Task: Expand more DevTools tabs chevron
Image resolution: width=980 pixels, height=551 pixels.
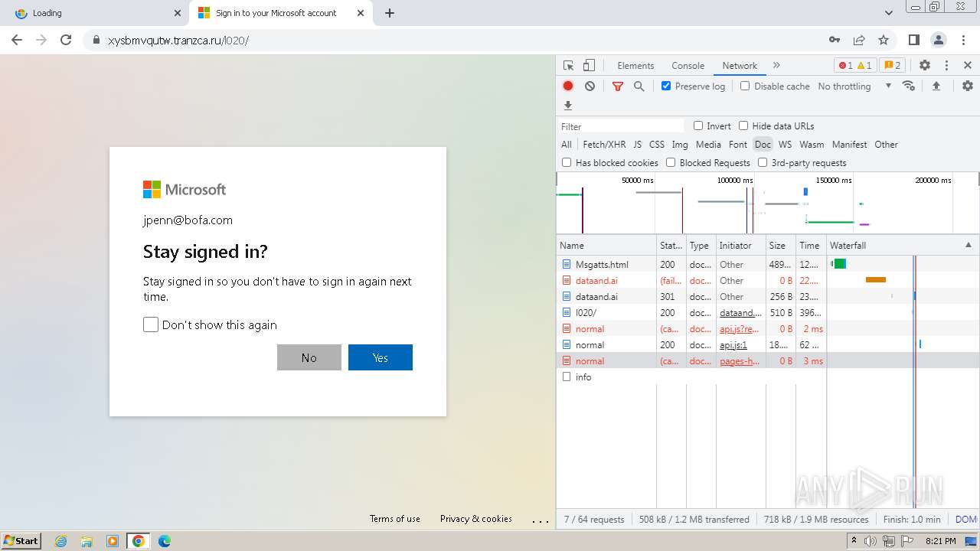Action: pos(776,66)
